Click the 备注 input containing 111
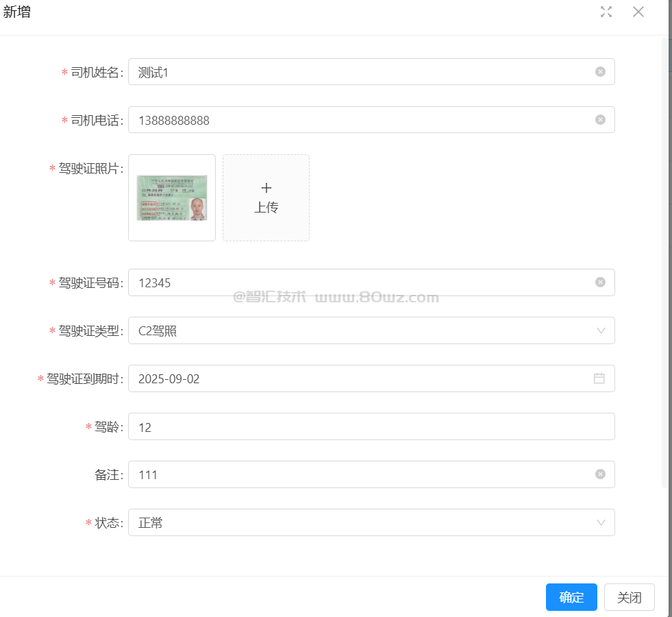The width and height of the screenshot is (672, 617). (x=371, y=474)
